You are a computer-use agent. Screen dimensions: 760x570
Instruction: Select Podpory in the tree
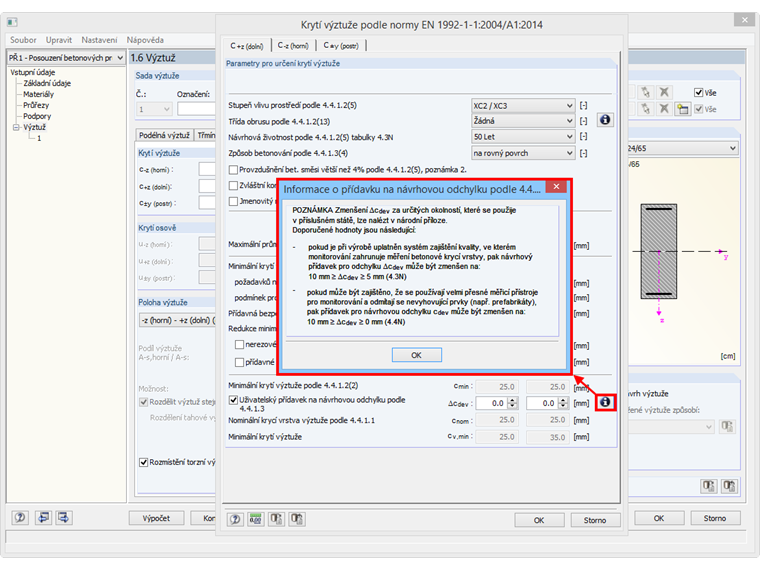(37, 116)
